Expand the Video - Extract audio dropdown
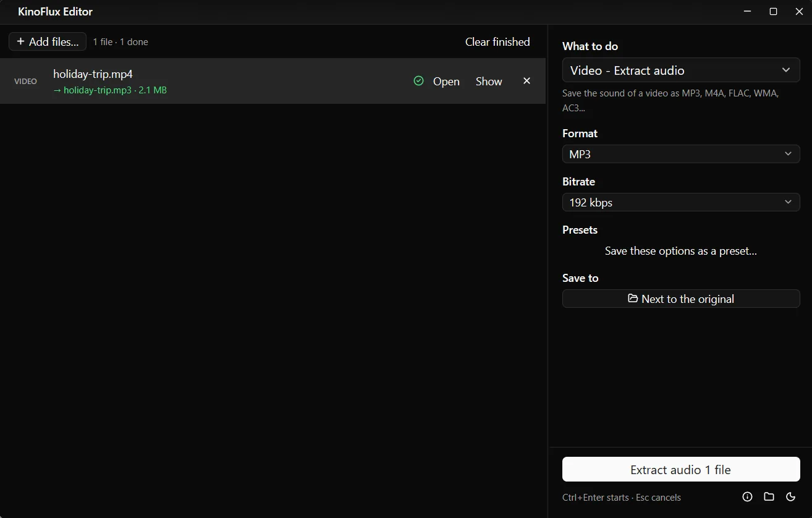Viewport: 812px width, 518px height. [x=681, y=70]
